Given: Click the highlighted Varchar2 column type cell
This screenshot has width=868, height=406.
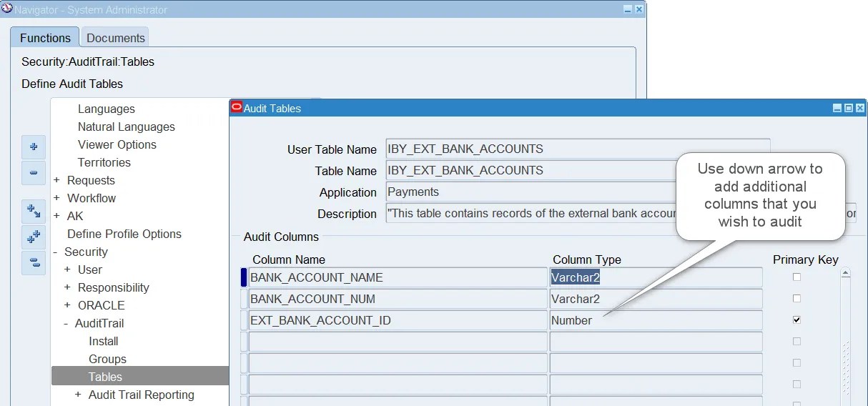Looking at the screenshot, I should pos(656,277).
